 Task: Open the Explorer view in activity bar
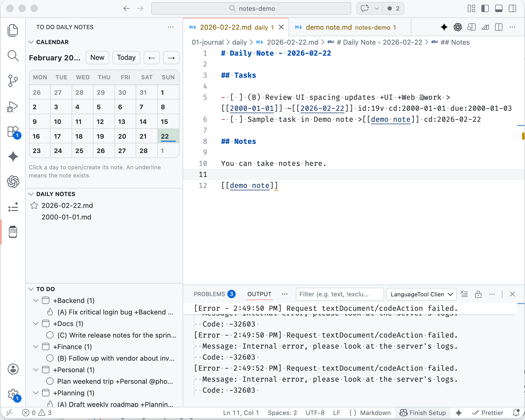pyautogui.click(x=13, y=30)
